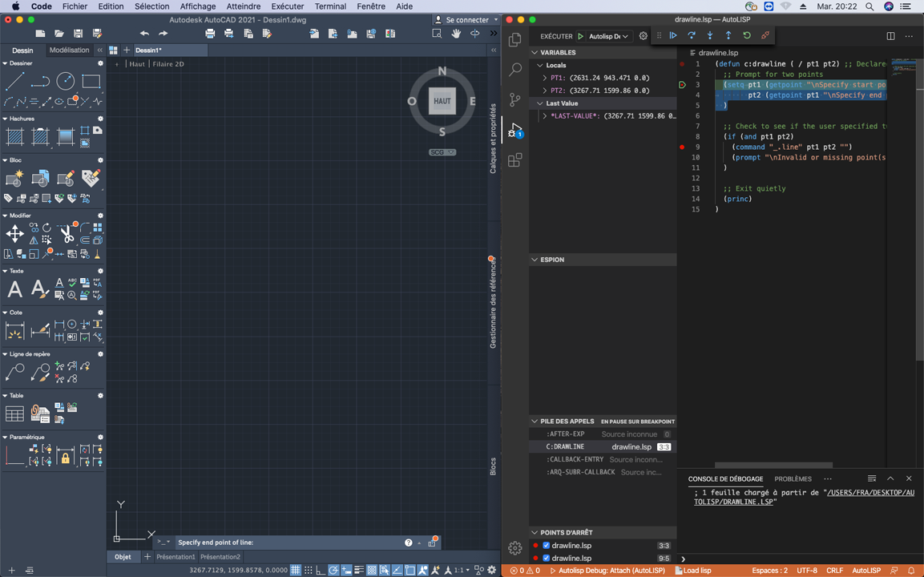The height and width of the screenshot is (577, 924).
Task: Open the Extensions view in VS Code
Action: coord(515,159)
